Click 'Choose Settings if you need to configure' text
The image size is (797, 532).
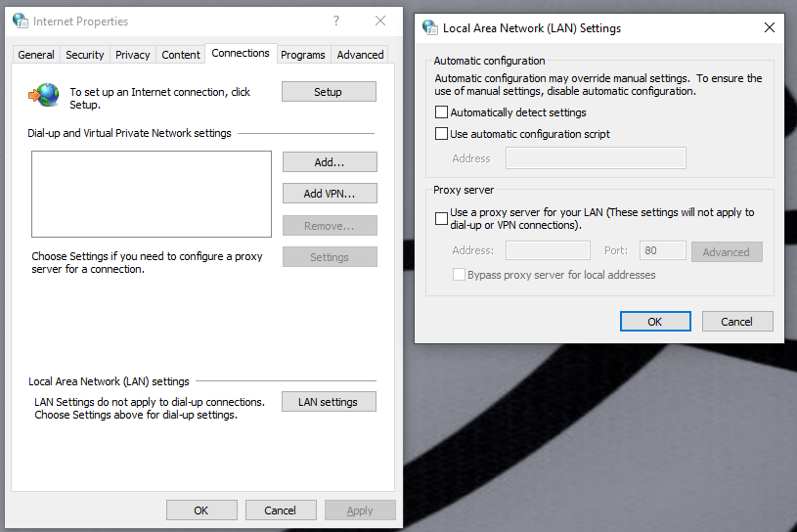click(x=148, y=263)
